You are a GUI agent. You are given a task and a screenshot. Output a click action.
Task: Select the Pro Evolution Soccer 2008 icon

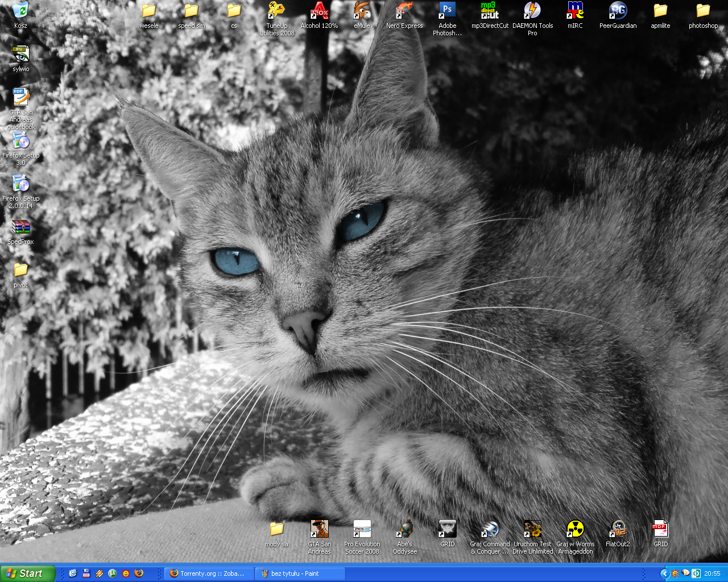coord(362,529)
